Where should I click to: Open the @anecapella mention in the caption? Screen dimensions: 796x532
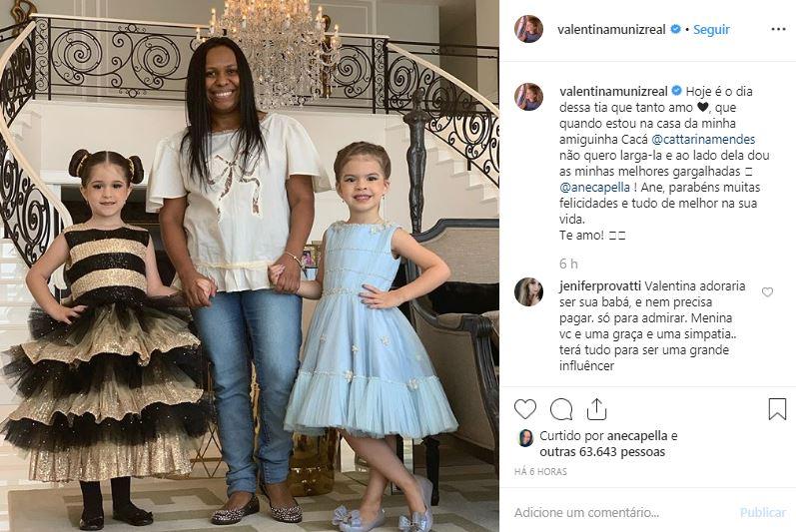pos(594,187)
